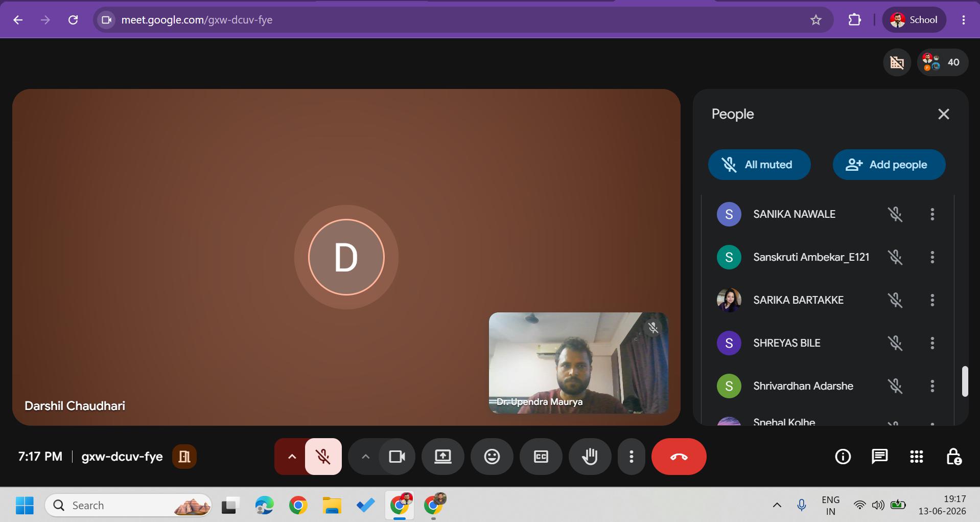Open more options three dots in call bar
Screen dimensions: 980x522
pos(632,457)
